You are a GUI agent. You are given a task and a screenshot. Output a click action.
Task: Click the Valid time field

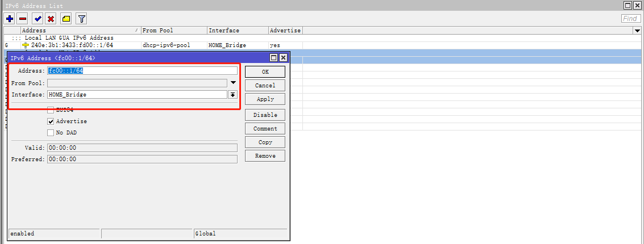click(x=143, y=148)
